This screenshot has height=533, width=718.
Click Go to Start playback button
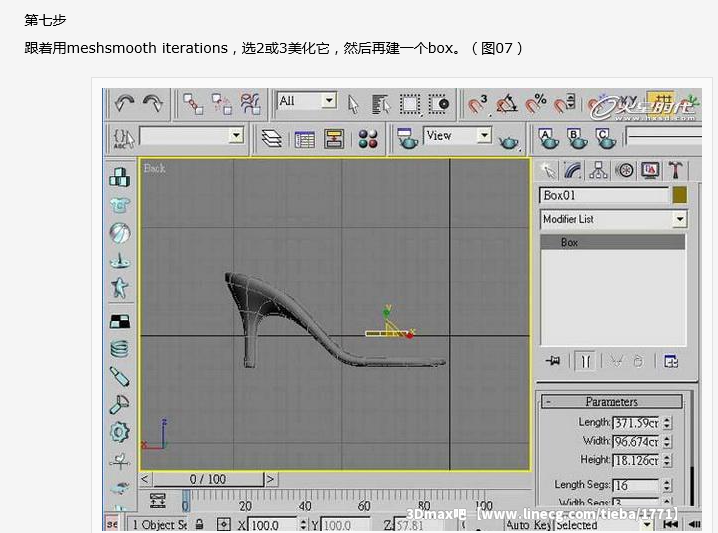(670, 524)
